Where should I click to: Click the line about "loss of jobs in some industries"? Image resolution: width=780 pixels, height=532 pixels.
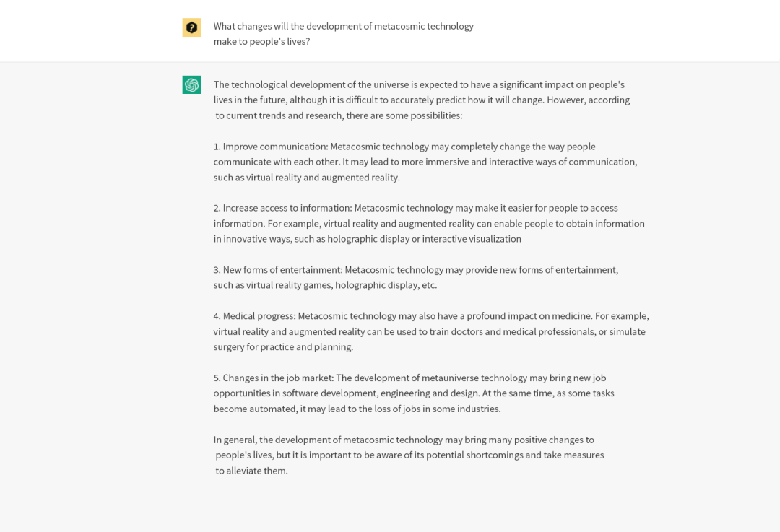pos(357,409)
